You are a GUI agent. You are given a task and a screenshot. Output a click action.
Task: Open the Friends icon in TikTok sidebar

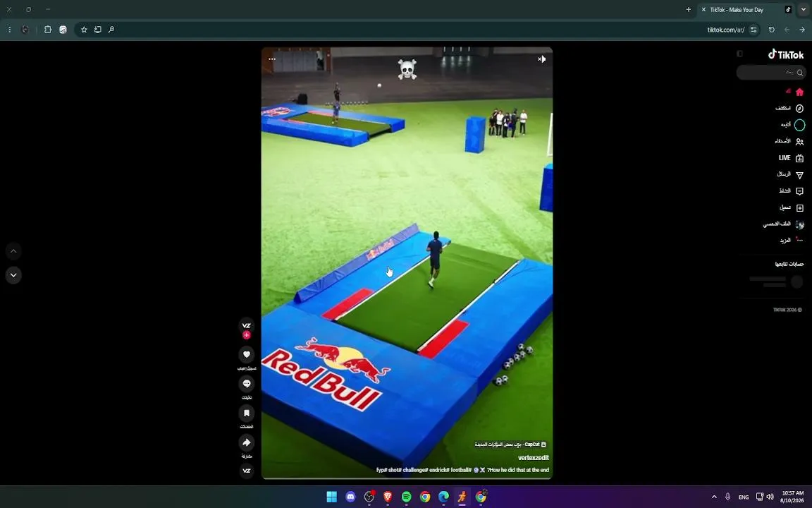coord(799,142)
